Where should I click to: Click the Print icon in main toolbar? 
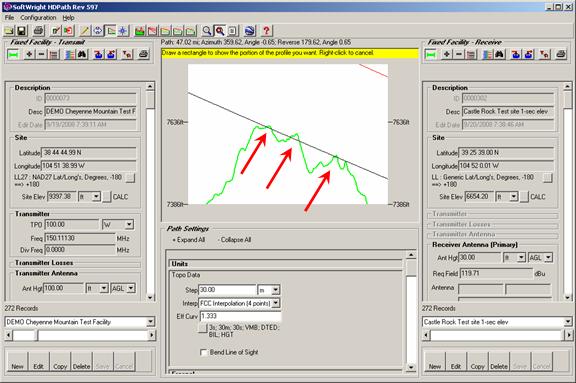[38, 31]
